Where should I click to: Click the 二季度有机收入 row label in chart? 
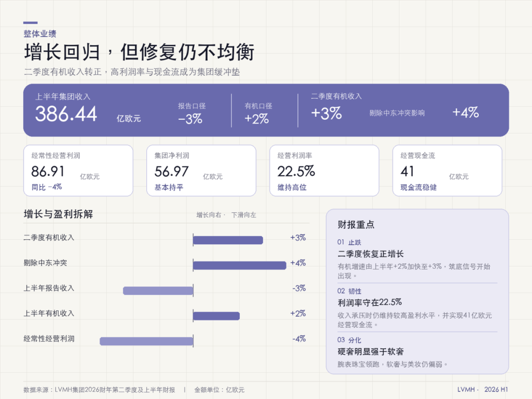[49, 237]
